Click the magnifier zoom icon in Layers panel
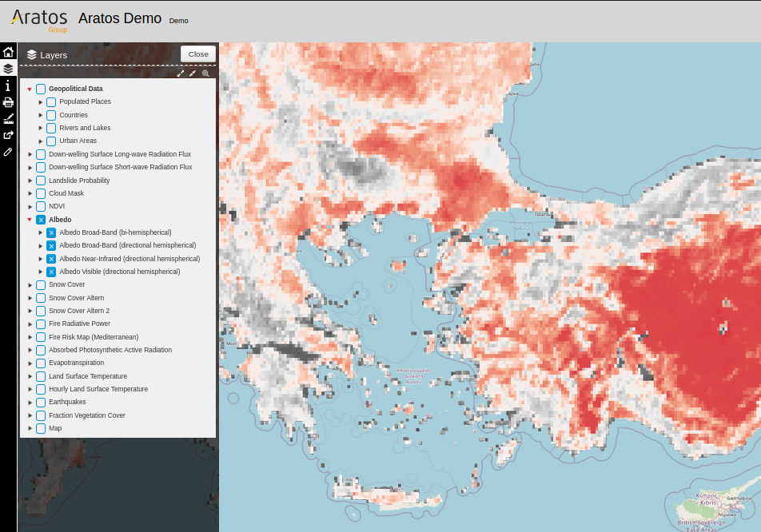761x532 pixels. click(205, 73)
